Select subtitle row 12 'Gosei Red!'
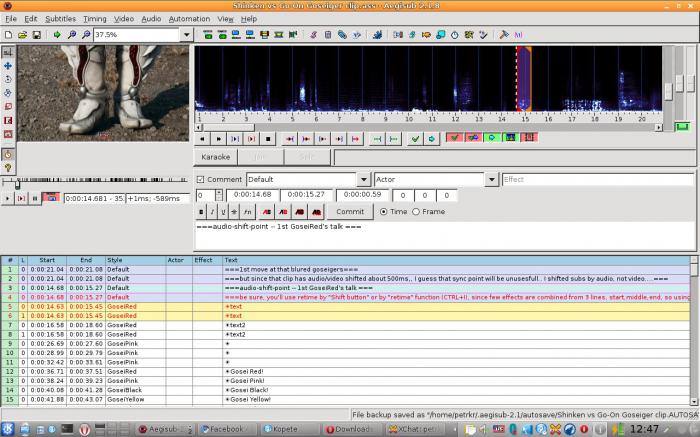700x437 pixels. [346, 371]
